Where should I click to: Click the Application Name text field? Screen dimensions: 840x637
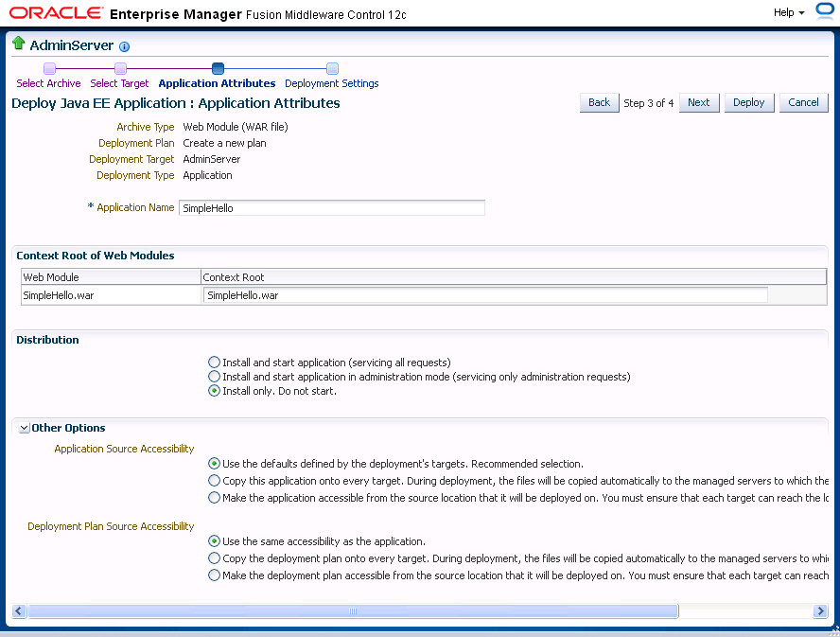331,208
